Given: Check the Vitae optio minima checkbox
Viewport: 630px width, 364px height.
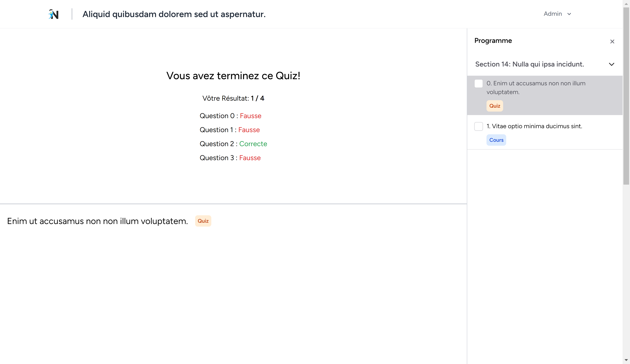Looking at the screenshot, I should click(x=478, y=126).
